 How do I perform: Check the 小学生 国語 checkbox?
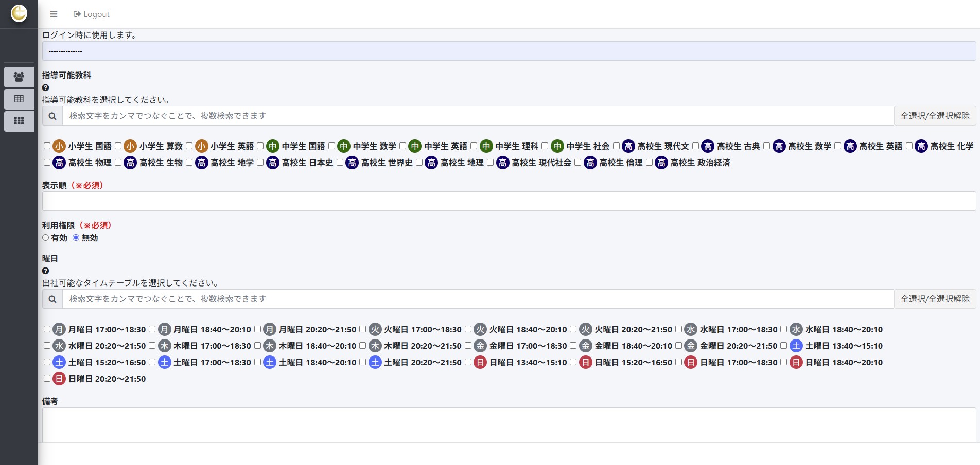(x=47, y=146)
